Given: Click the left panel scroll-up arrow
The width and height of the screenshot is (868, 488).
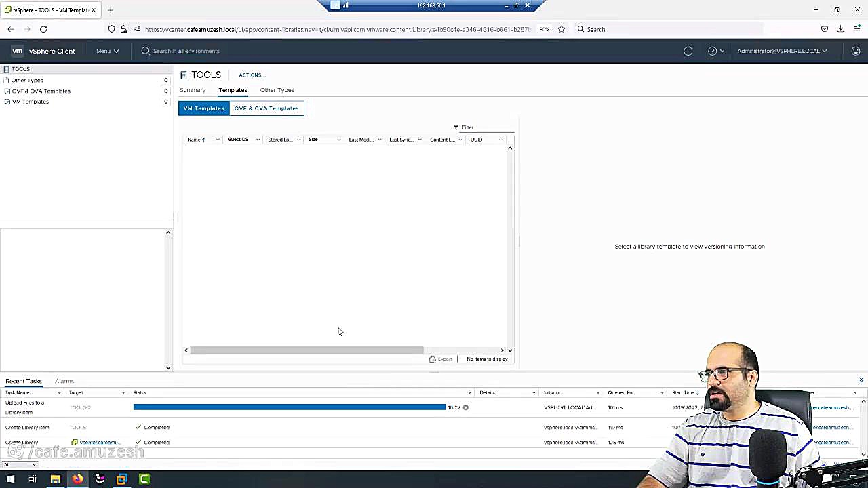Looking at the screenshot, I should pyautogui.click(x=168, y=233).
